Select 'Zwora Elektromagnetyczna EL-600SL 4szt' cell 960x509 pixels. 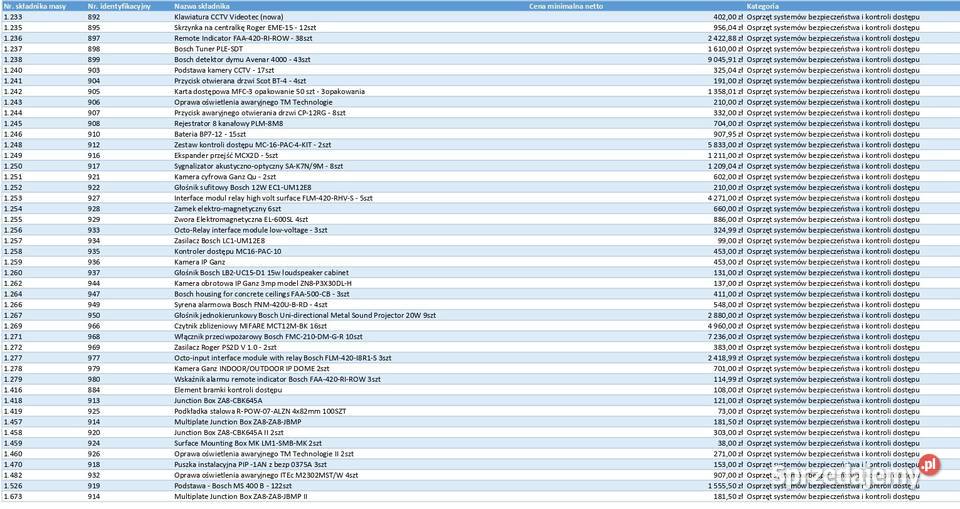point(241,219)
